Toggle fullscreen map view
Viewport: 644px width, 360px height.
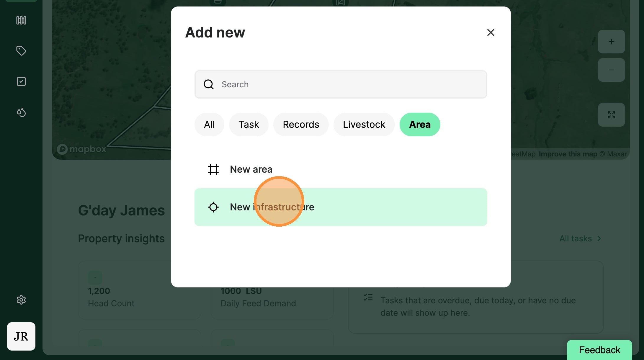(x=611, y=115)
